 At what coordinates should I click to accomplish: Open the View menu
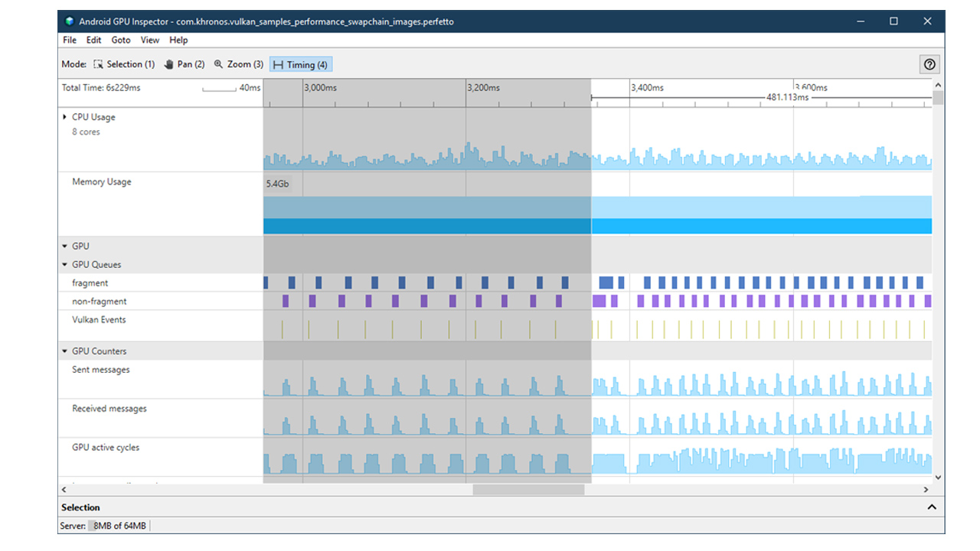click(x=150, y=40)
